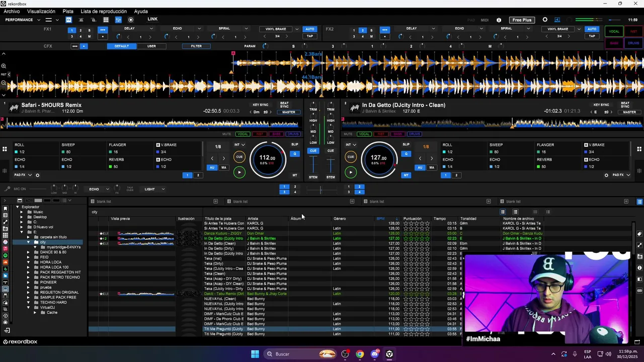Screen dimensions: 644x362
Task: Open the Ayuda menu
Action: pyautogui.click(x=141, y=11)
